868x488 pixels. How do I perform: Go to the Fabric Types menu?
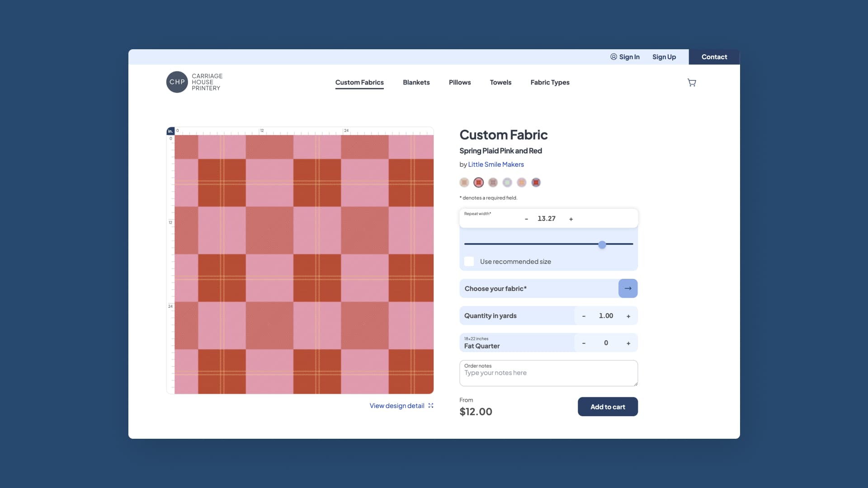coord(550,82)
